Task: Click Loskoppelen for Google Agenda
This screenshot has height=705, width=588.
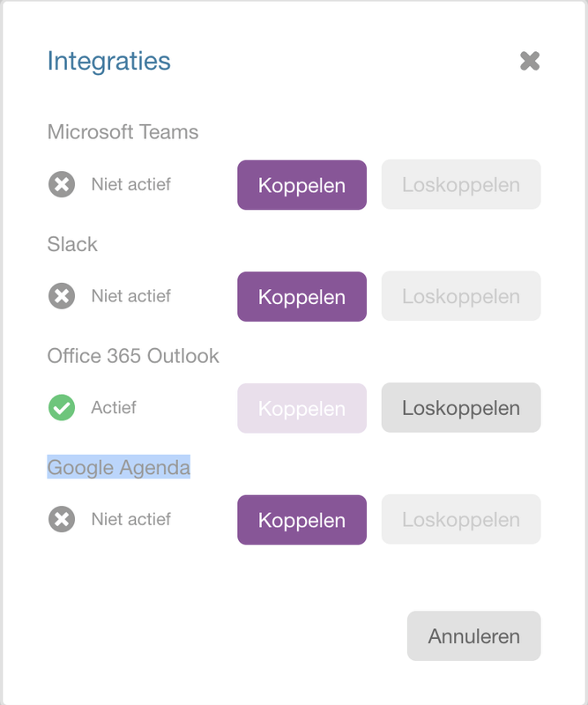Action: click(x=461, y=519)
